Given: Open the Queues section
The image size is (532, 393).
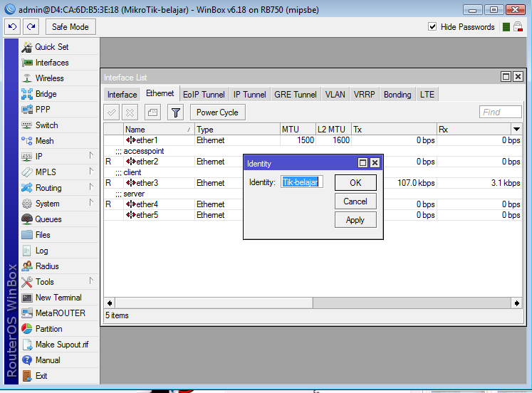Looking at the screenshot, I should tap(59, 219).
